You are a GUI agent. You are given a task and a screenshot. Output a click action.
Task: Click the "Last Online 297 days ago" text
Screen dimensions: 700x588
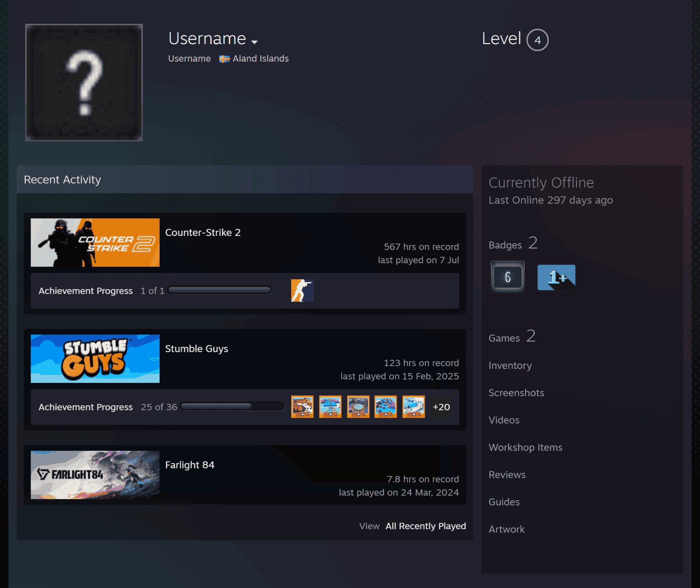[x=551, y=200]
